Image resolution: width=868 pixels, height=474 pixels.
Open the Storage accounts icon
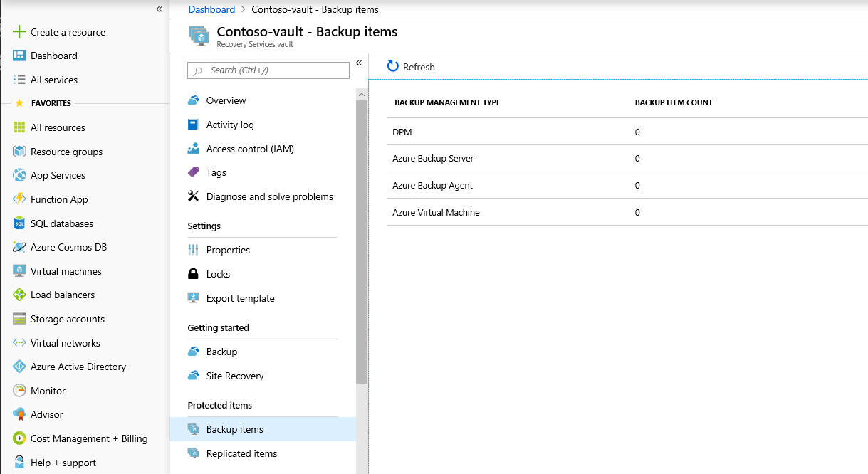coord(19,319)
